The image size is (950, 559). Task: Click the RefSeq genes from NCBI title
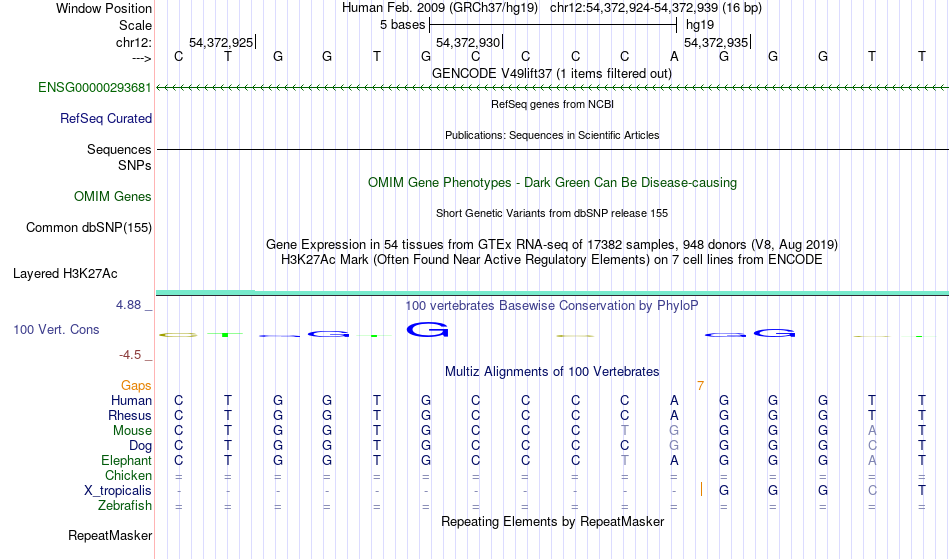pos(552,104)
